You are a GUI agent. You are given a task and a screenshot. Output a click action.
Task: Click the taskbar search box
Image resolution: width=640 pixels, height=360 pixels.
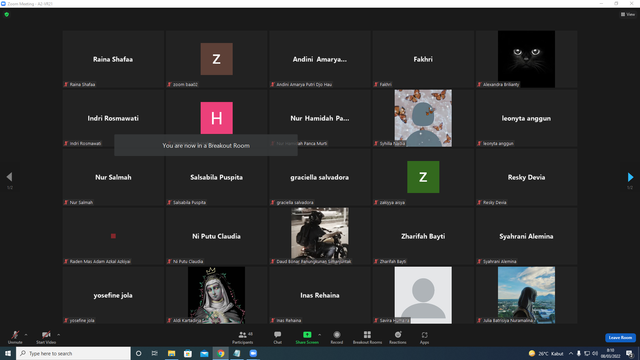[x=73, y=353]
